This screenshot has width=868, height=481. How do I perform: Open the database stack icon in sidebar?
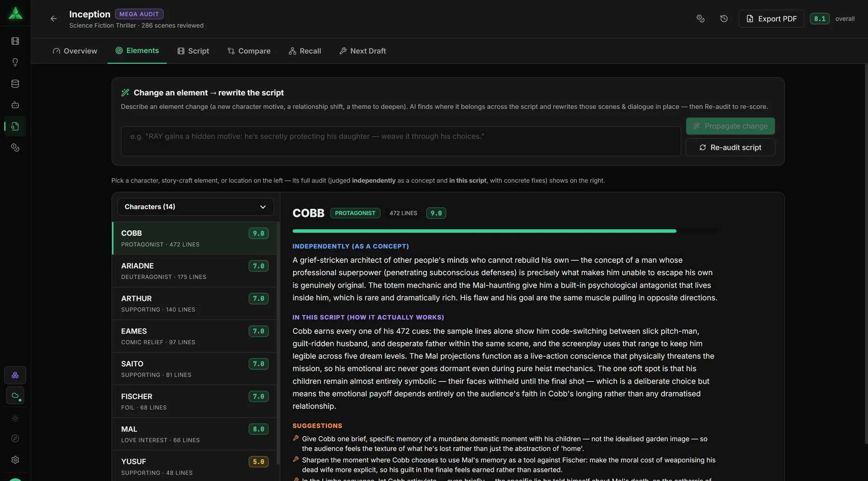coord(15,83)
